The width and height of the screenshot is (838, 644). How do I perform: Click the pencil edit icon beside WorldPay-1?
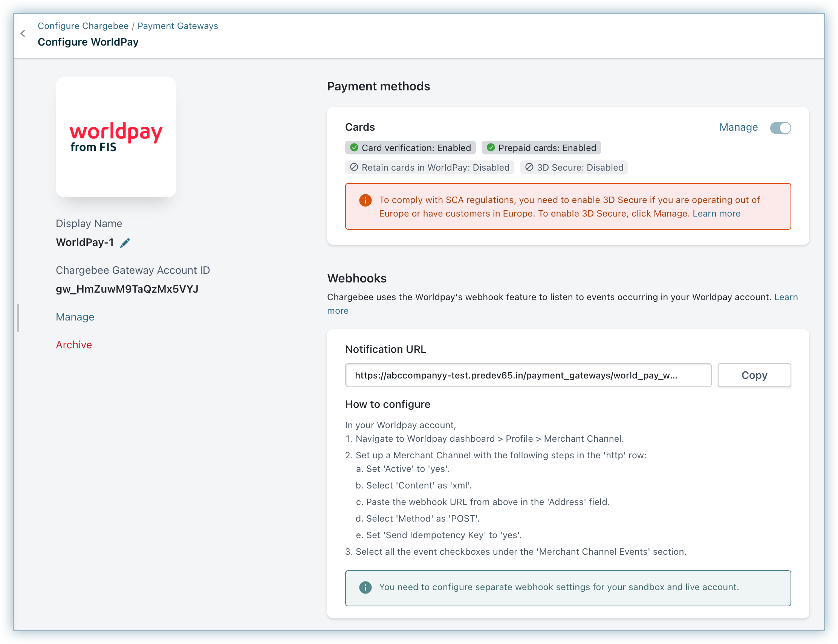coord(125,243)
